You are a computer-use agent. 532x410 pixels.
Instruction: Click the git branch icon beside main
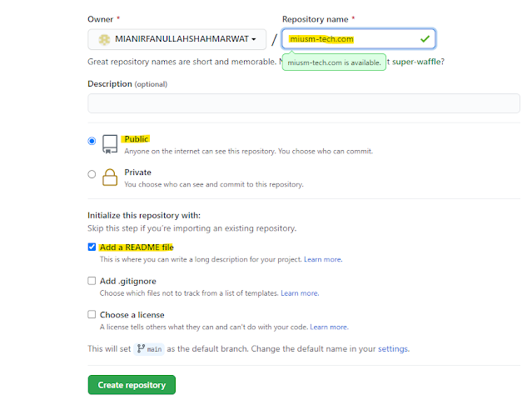tap(141, 348)
